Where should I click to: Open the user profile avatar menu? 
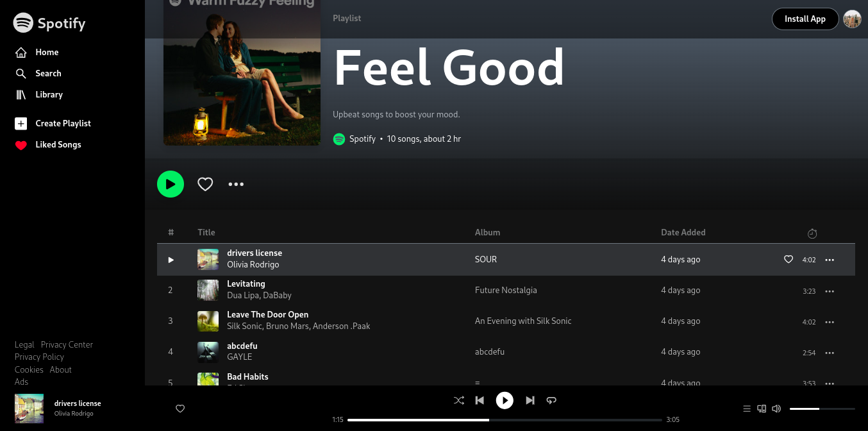(x=852, y=19)
